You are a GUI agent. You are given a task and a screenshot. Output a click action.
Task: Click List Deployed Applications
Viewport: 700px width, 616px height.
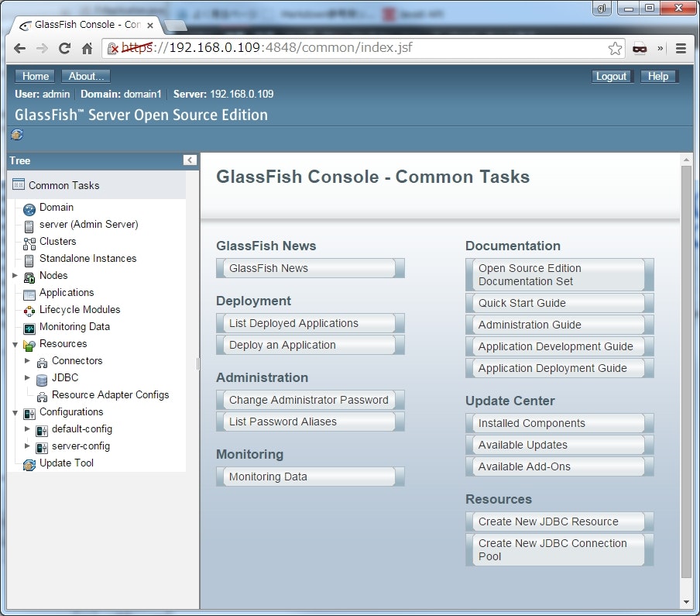point(311,323)
